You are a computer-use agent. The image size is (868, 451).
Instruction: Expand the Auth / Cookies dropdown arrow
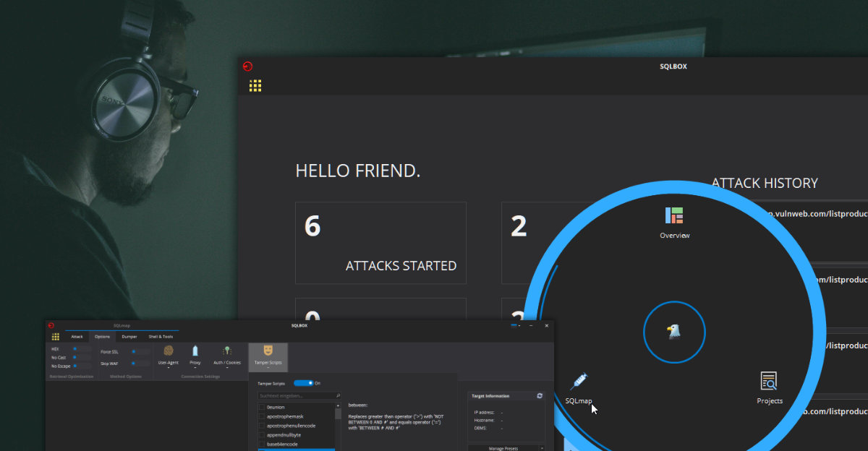(x=227, y=368)
